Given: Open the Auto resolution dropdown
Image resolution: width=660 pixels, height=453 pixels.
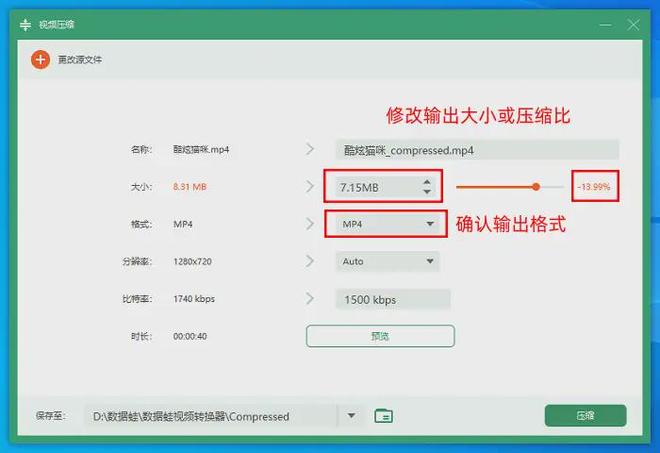Looking at the screenshot, I should pos(388,261).
